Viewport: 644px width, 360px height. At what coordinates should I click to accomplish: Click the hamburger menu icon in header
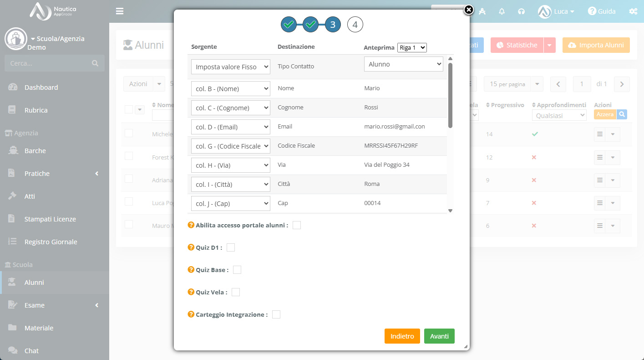point(120,11)
